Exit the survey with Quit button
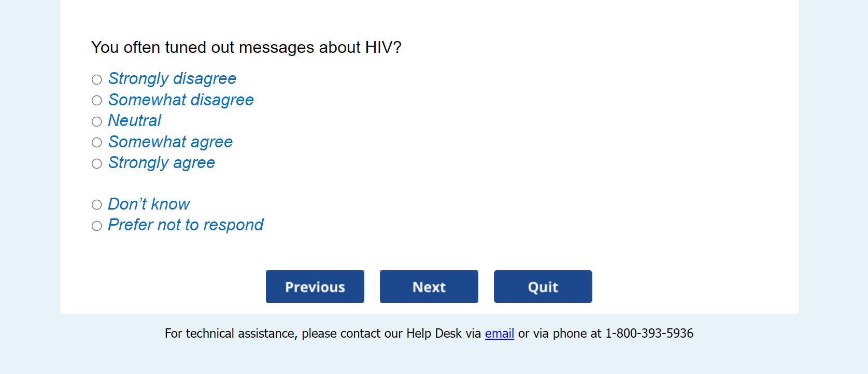The width and height of the screenshot is (868, 374). click(x=543, y=286)
